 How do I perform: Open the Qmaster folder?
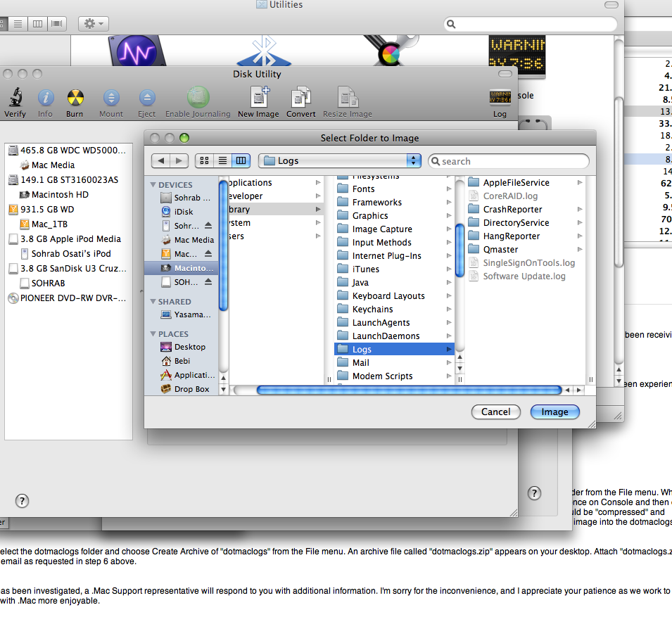click(x=526, y=250)
